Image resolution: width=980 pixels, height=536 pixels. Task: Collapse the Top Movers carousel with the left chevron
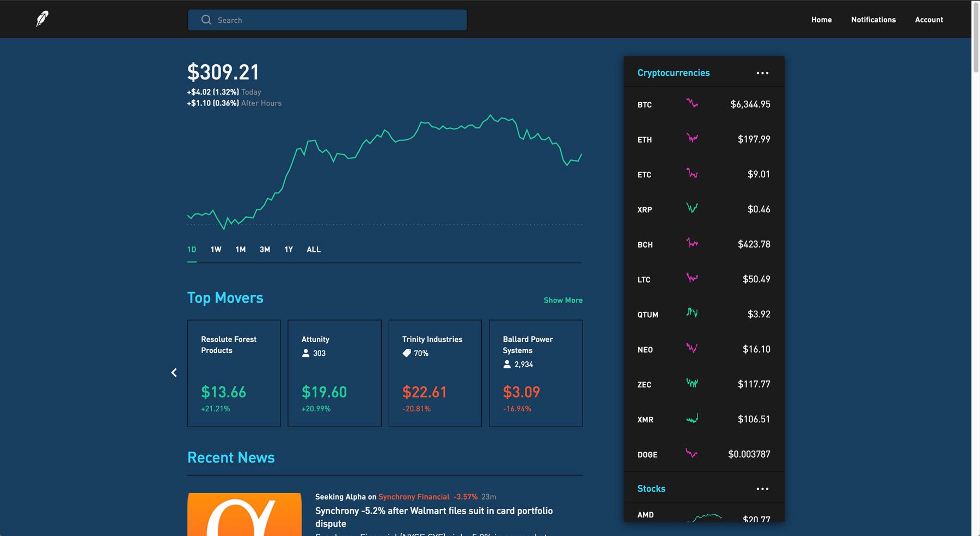[x=174, y=372]
